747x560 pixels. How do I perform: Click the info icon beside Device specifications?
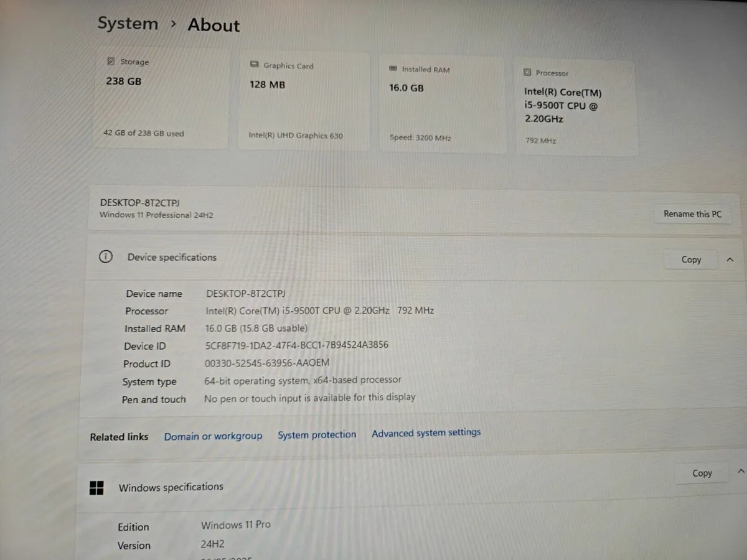click(x=106, y=256)
